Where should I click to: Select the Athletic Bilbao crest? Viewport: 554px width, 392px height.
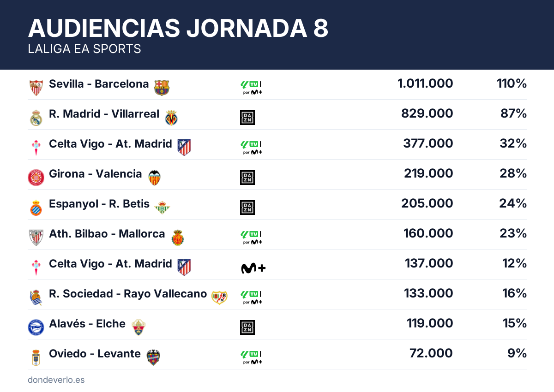pyautogui.click(x=36, y=237)
